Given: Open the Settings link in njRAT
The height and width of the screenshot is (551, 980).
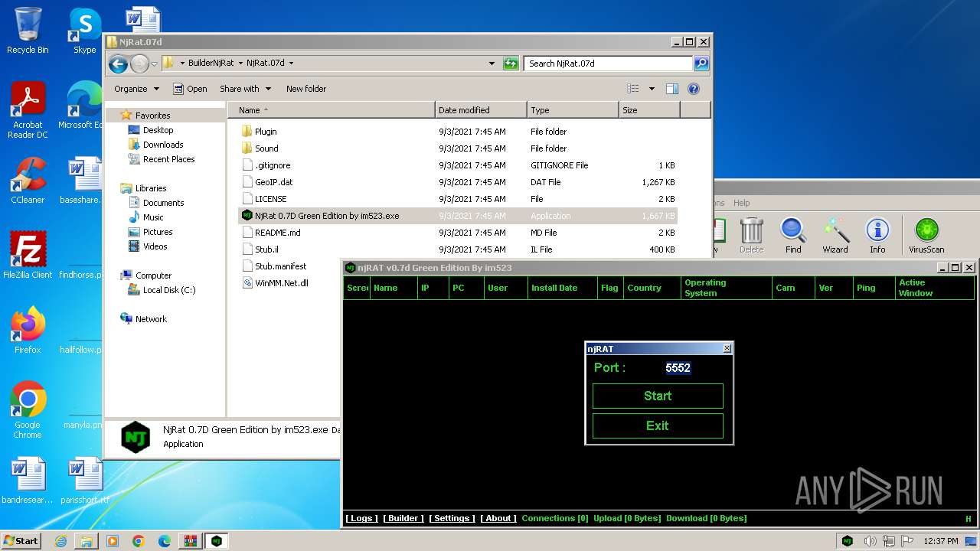Looking at the screenshot, I should pos(452,518).
